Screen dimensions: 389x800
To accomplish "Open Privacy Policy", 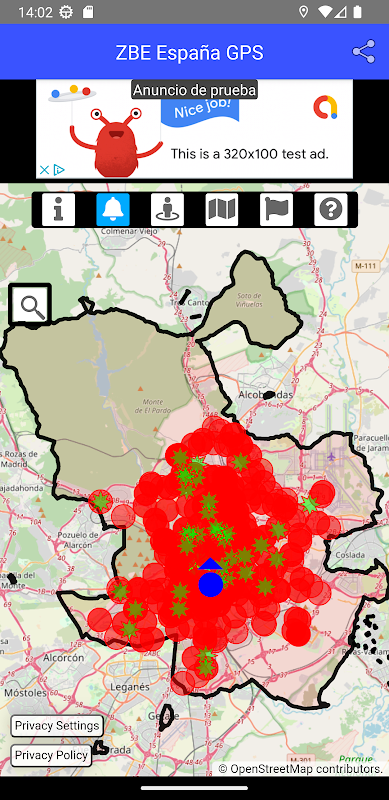I will [x=51, y=755].
